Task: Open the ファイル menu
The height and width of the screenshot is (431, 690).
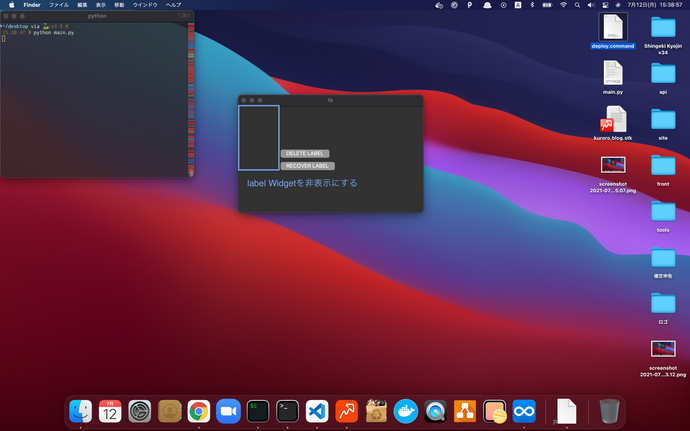Action: 59,5
